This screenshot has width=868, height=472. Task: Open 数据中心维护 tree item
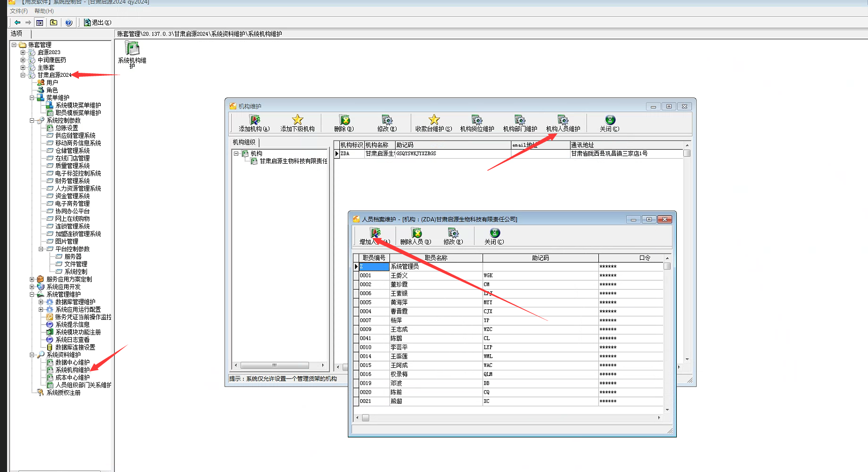coord(72,363)
